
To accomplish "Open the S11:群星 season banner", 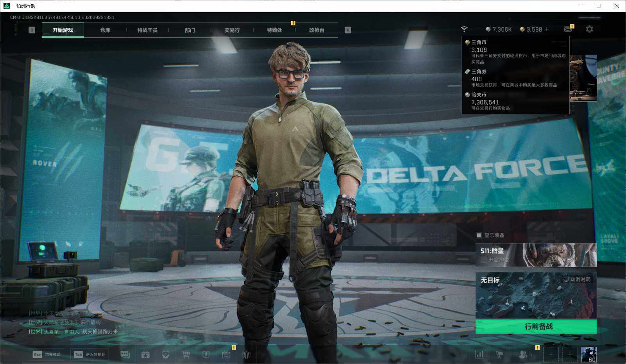I will pos(536,255).
